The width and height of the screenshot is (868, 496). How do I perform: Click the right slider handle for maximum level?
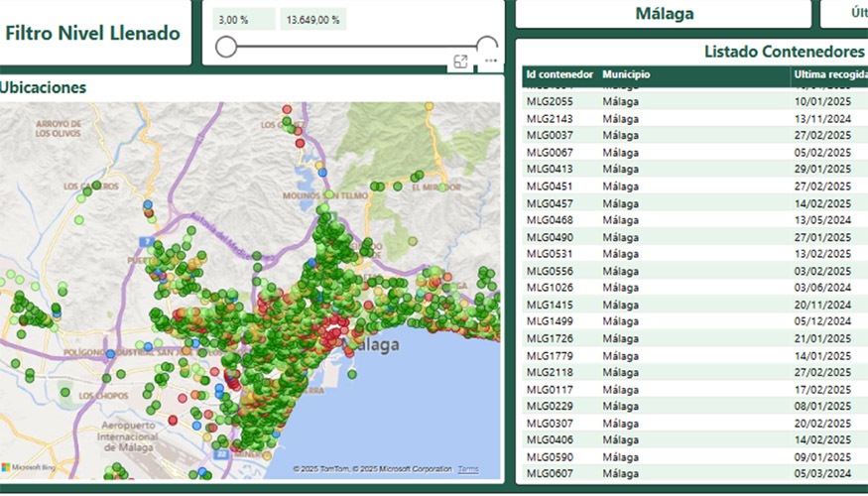point(487,47)
